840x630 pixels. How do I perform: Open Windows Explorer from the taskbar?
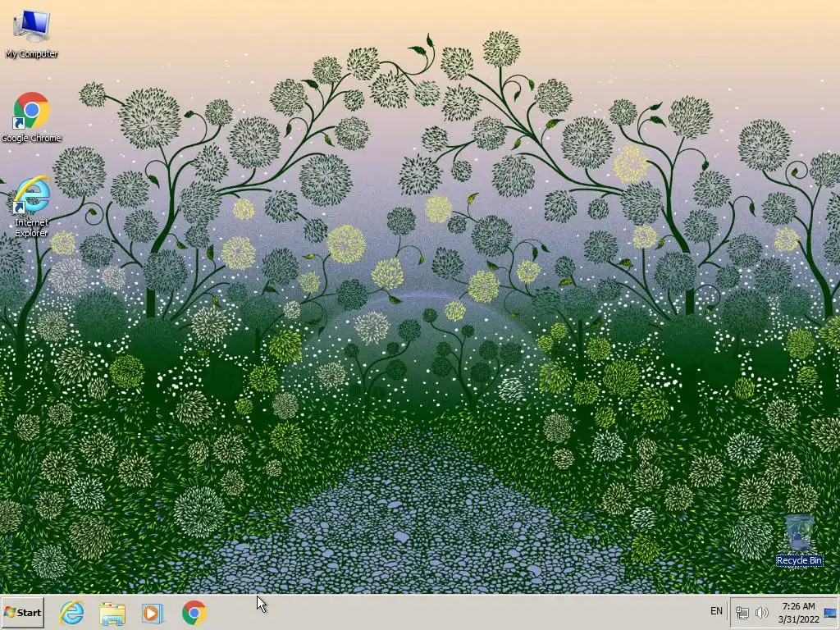(x=112, y=612)
